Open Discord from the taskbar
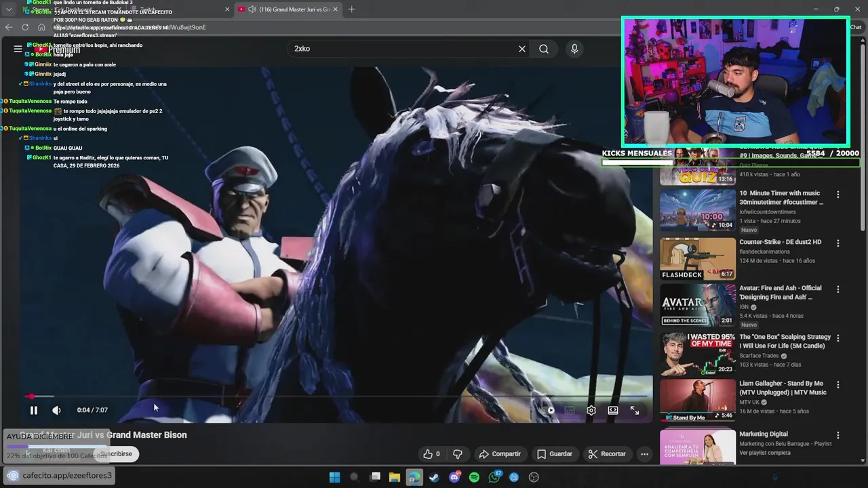 pyautogui.click(x=454, y=477)
